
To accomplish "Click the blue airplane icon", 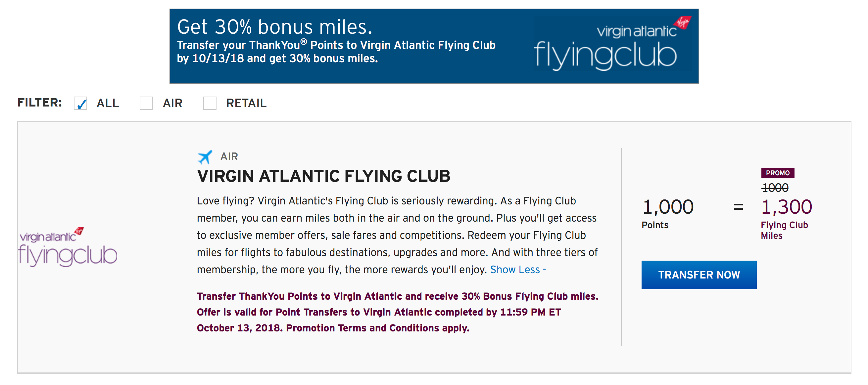I will pos(205,157).
